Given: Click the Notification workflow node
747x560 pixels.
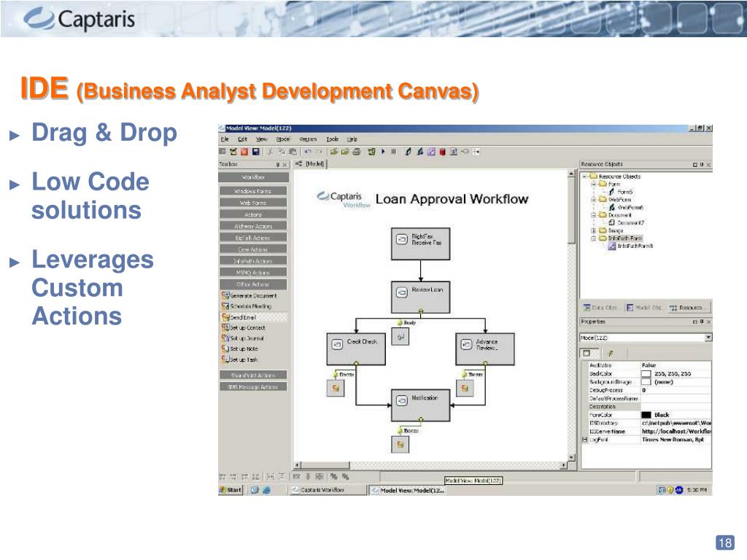Looking at the screenshot, I should pyautogui.click(x=421, y=405).
